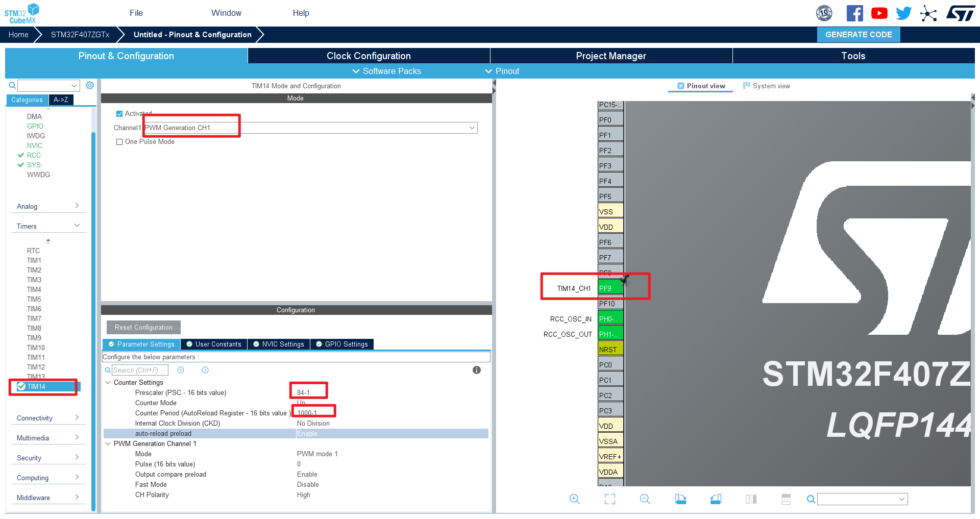Click the peripheral search magnifier icon
Screen dimensions: 980x519
[12, 85]
